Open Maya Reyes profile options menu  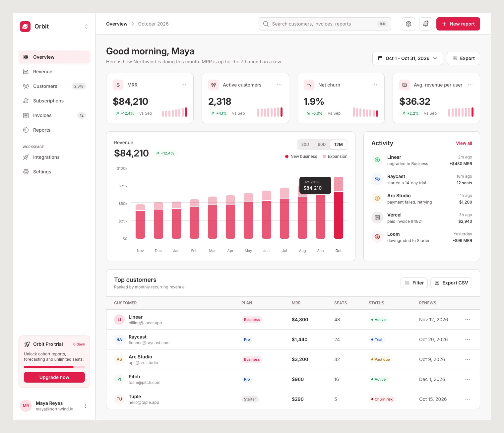tap(86, 406)
